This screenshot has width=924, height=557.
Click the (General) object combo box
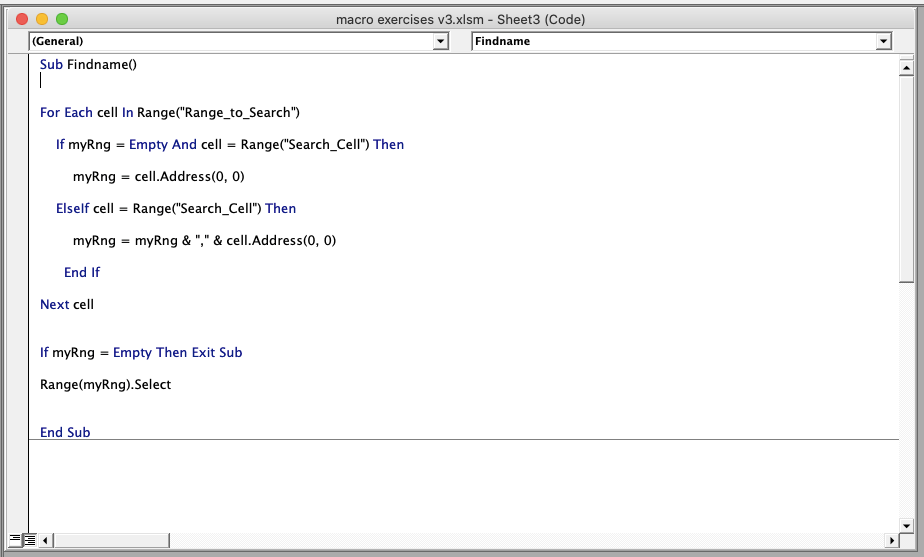[x=238, y=41]
